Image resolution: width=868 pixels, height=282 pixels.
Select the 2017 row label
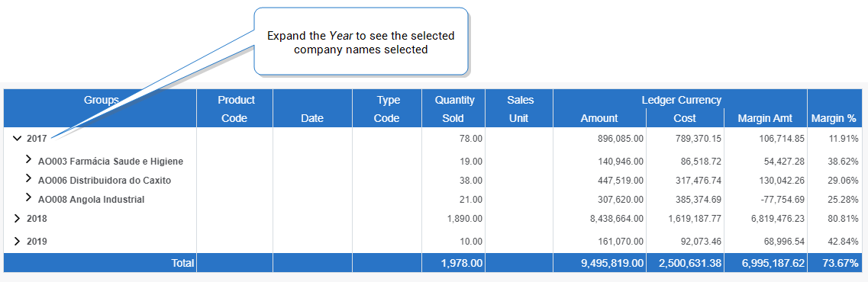click(x=37, y=139)
